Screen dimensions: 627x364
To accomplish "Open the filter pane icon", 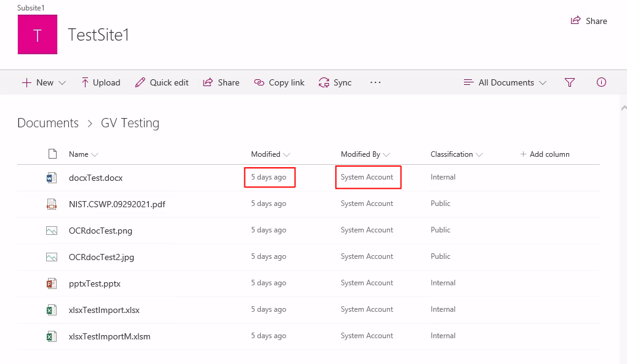I will [x=569, y=82].
